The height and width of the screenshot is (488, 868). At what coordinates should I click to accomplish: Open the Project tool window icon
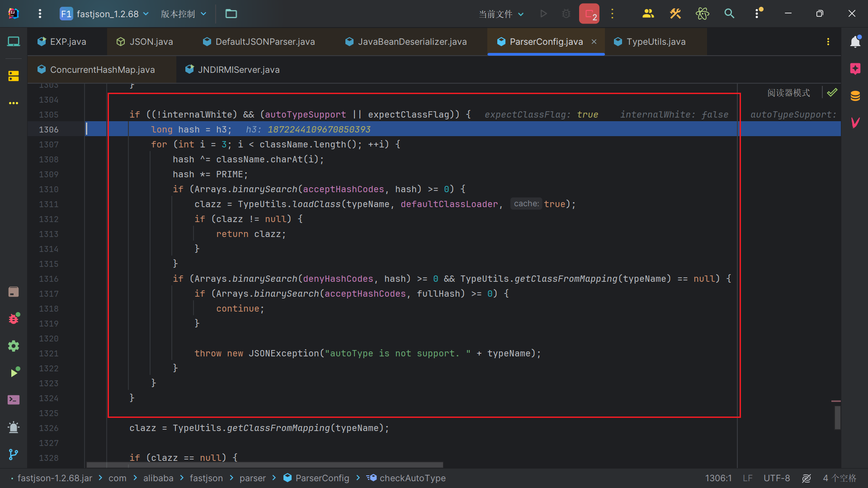14,42
